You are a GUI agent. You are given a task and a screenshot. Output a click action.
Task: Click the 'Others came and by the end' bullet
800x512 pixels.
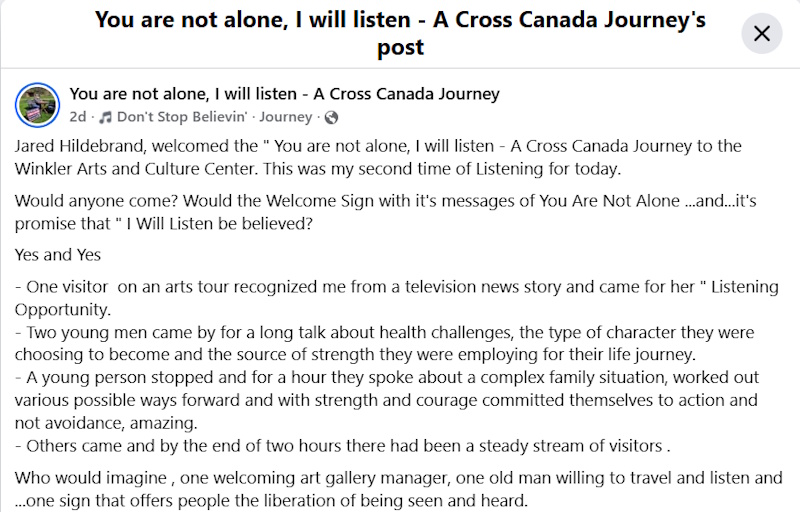tap(342, 446)
